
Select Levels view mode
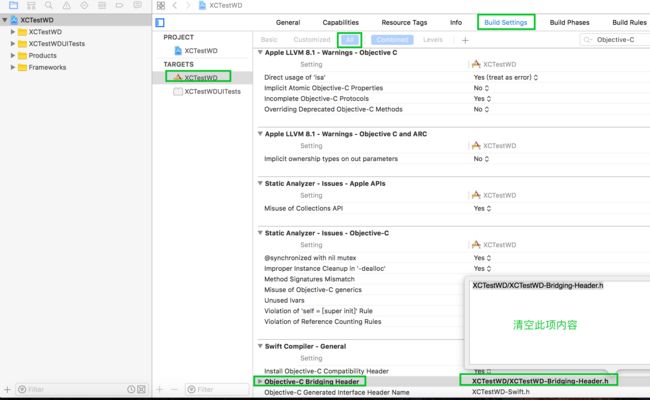click(433, 40)
